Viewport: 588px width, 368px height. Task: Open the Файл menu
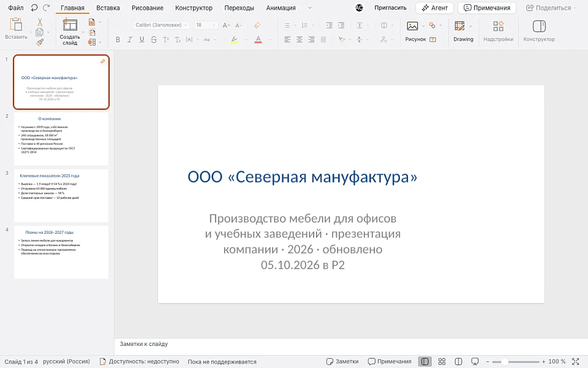[16, 7]
